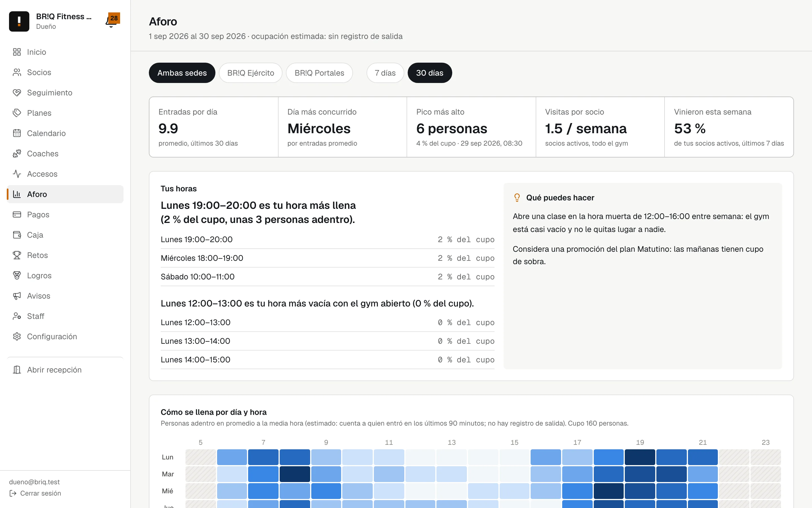Click the Calendario calendar icon
The image size is (812, 508).
pos(17,133)
